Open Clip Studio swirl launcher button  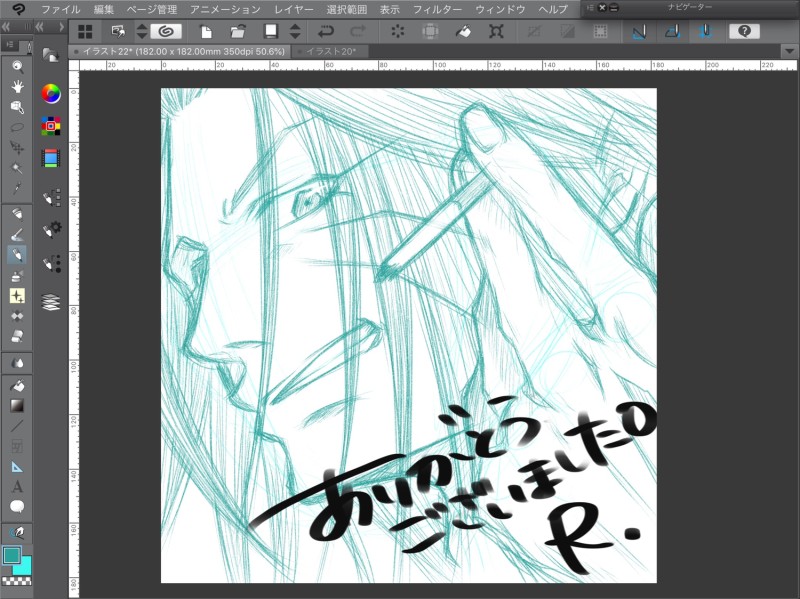tap(166, 32)
